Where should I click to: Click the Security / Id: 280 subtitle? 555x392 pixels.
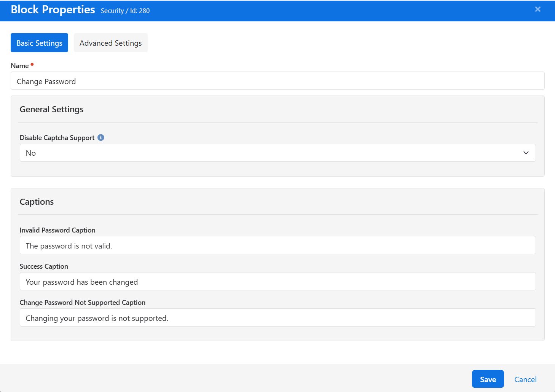coord(125,11)
